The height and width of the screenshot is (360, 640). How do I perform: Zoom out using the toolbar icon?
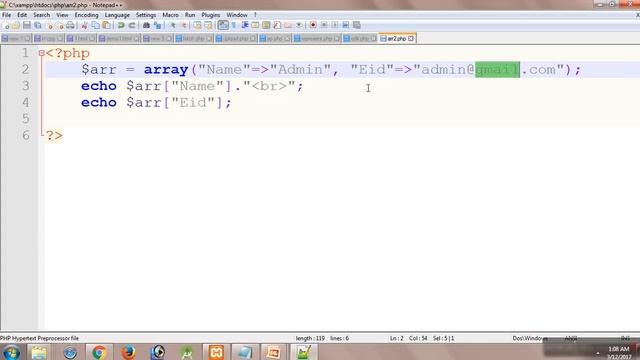click(x=183, y=25)
